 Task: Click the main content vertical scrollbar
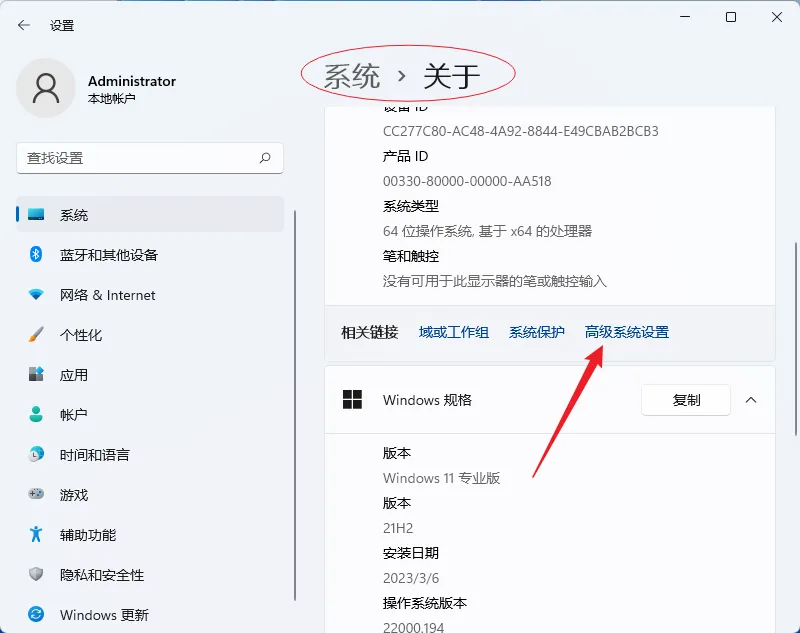pyautogui.click(x=796, y=339)
